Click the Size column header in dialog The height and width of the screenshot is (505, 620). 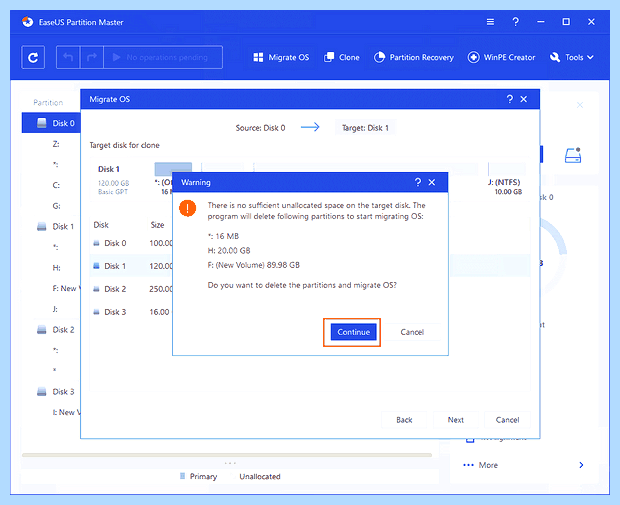point(157,225)
